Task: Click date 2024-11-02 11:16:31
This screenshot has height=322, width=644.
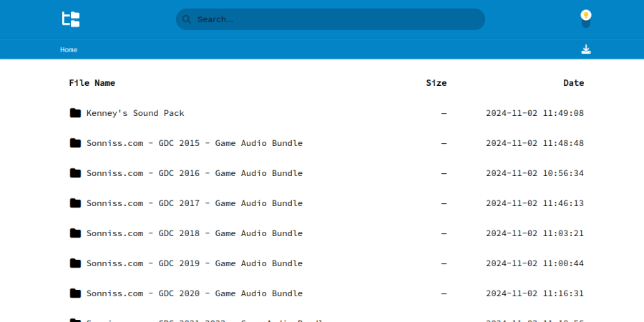Action: click(535, 293)
